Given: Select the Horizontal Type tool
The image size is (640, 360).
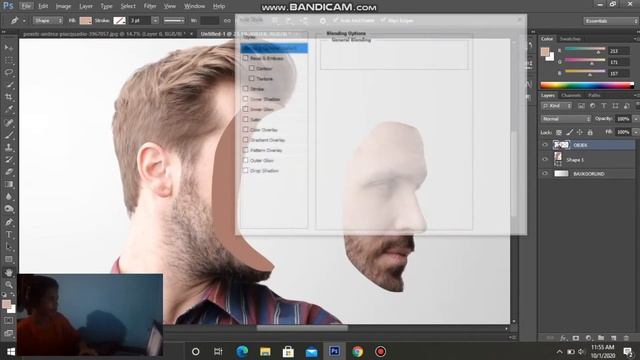Looking at the screenshot, I should (x=9, y=235).
